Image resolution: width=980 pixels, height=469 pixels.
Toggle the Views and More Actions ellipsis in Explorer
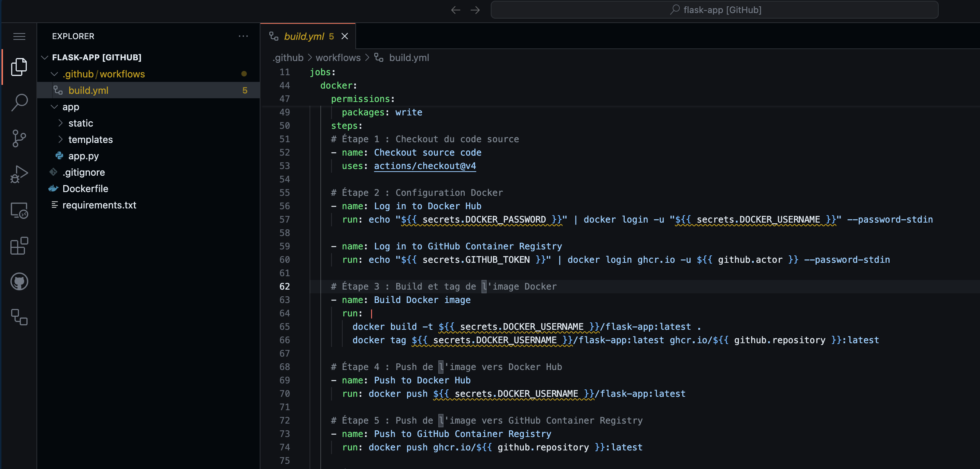pos(243,36)
